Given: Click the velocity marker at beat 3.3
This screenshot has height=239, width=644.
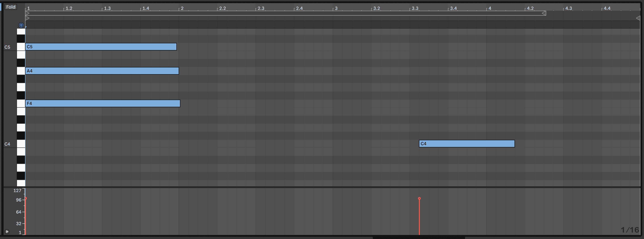Looking at the screenshot, I should [x=419, y=198].
